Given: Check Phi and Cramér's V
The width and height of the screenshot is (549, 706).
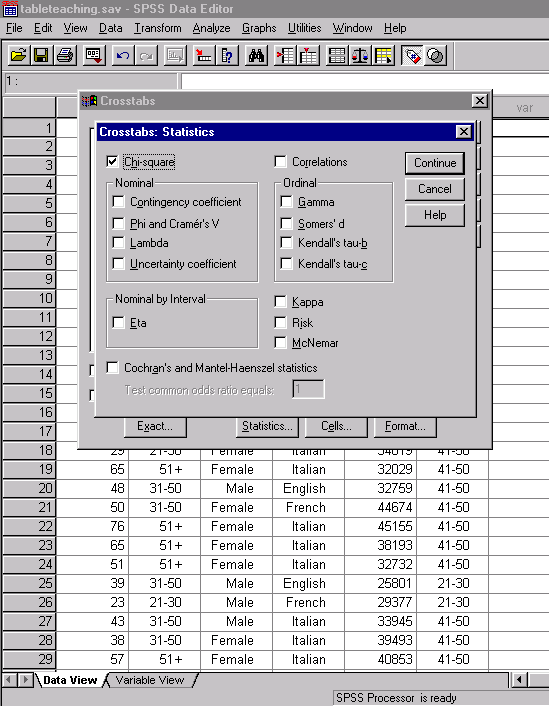Looking at the screenshot, I should (118, 223).
